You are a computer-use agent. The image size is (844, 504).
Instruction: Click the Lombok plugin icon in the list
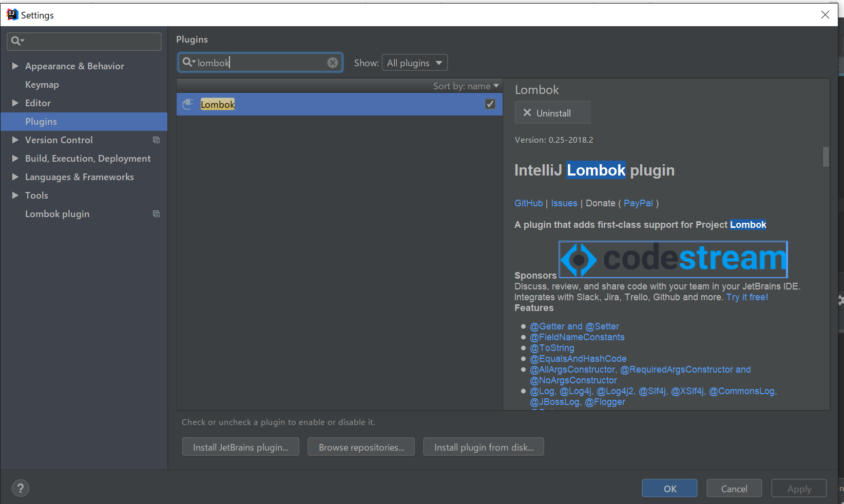[188, 104]
